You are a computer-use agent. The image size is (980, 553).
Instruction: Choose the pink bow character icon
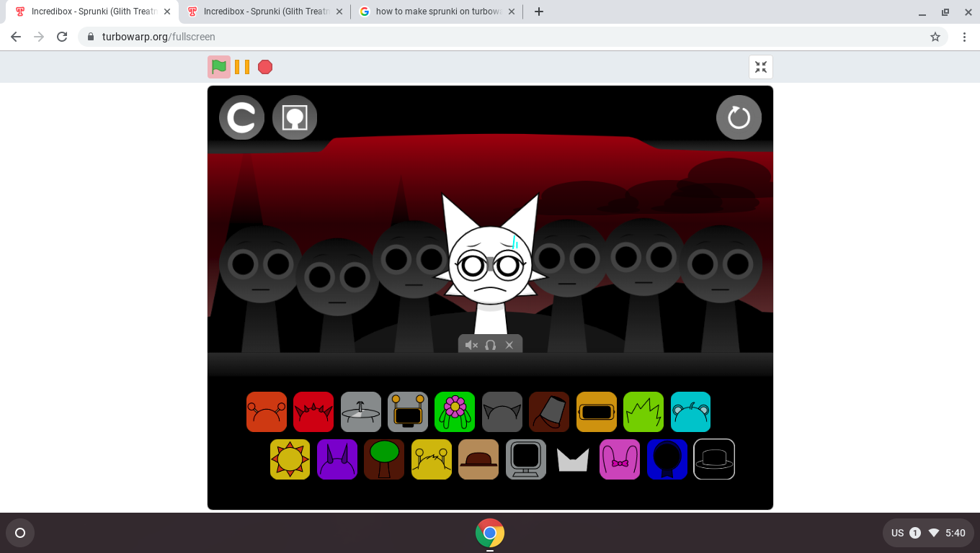point(620,459)
